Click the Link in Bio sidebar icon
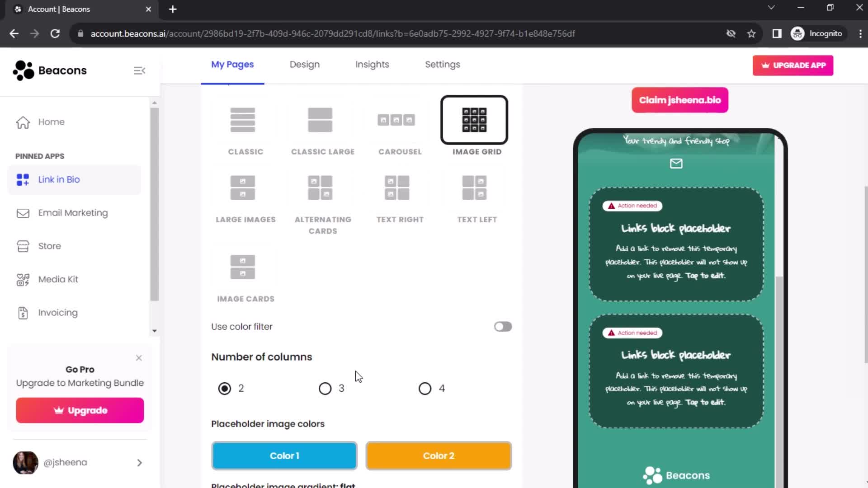This screenshot has width=868, height=488. (x=22, y=179)
